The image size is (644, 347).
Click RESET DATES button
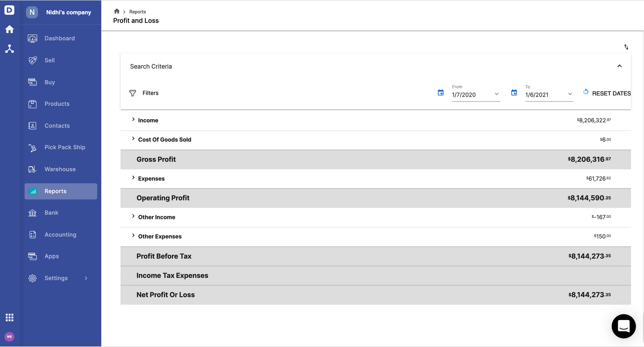[x=607, y=93]
